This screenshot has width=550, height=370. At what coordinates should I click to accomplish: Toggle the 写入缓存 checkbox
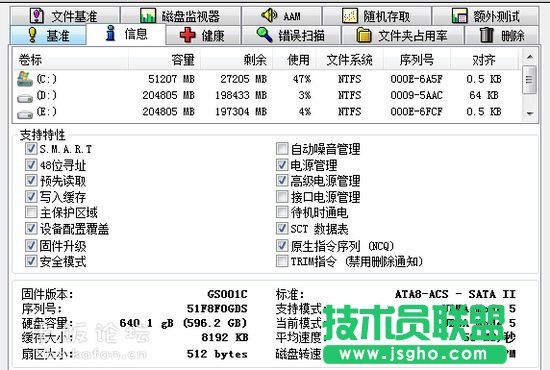click(x=31, y=196)
